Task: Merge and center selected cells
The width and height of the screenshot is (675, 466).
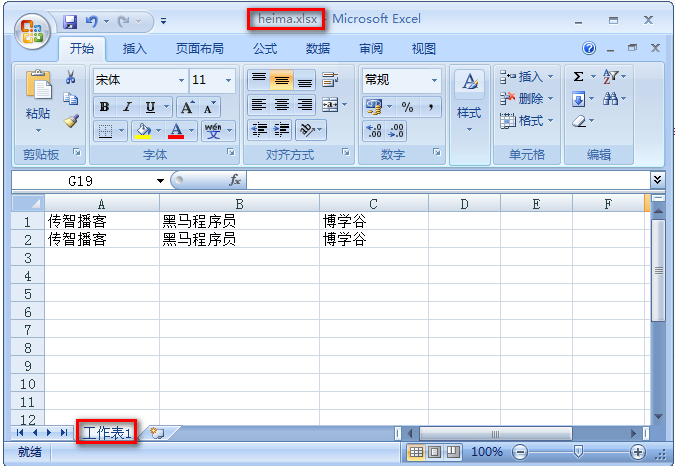Action: [330, 105]
